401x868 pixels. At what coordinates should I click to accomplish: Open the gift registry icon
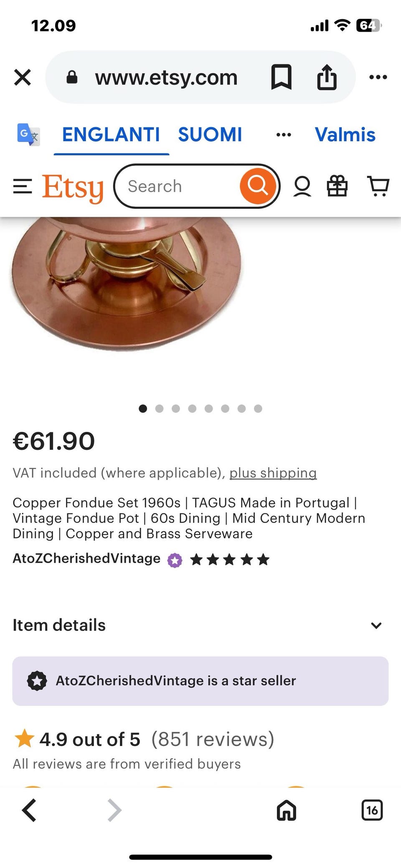coord(337,186)
